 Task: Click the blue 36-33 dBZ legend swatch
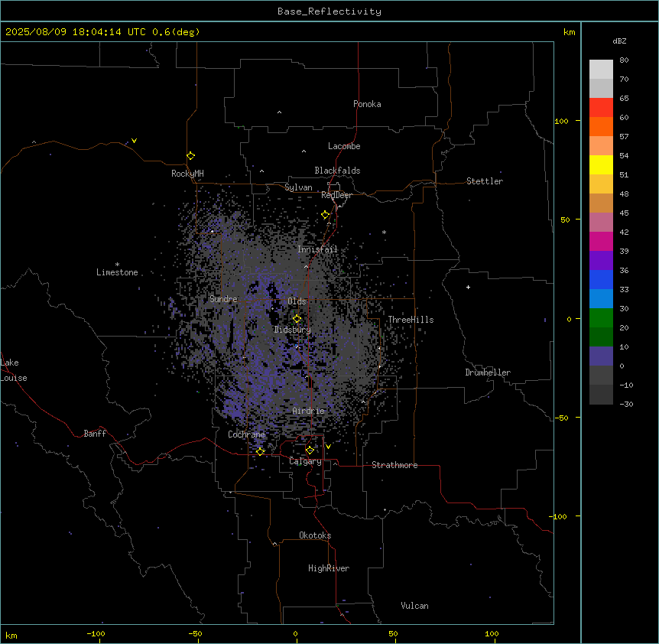click(x=601, y=280)
